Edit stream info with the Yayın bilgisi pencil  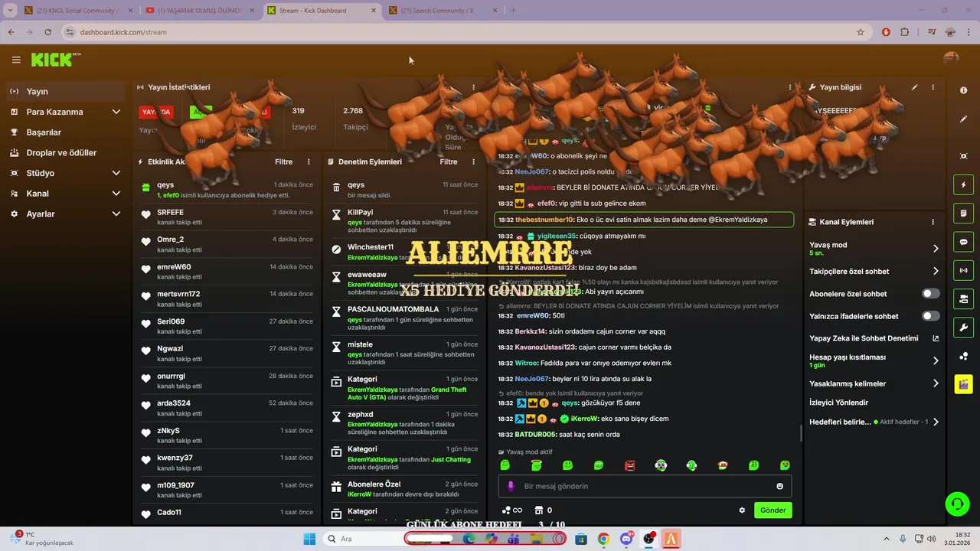click(914, 87)
